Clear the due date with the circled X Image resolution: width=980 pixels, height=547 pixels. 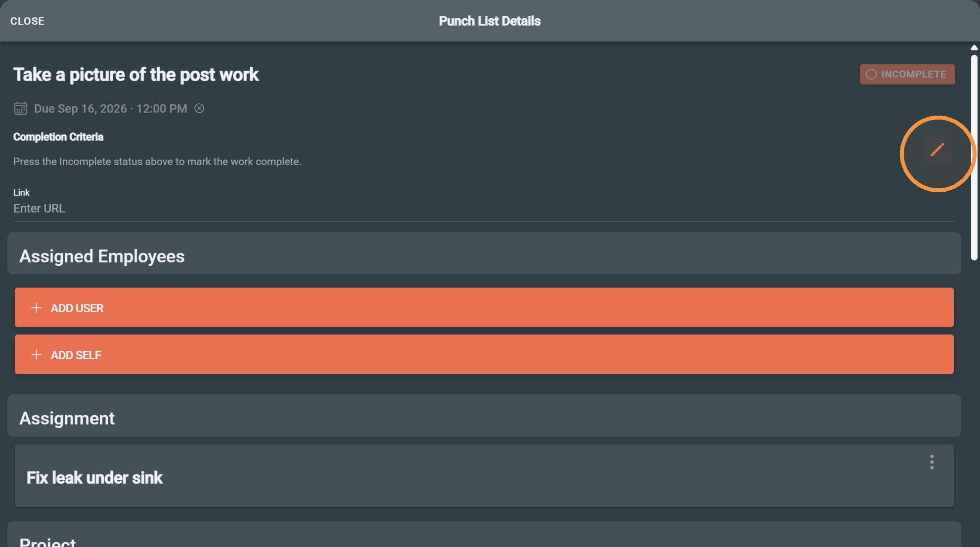(x=199, y=108)
